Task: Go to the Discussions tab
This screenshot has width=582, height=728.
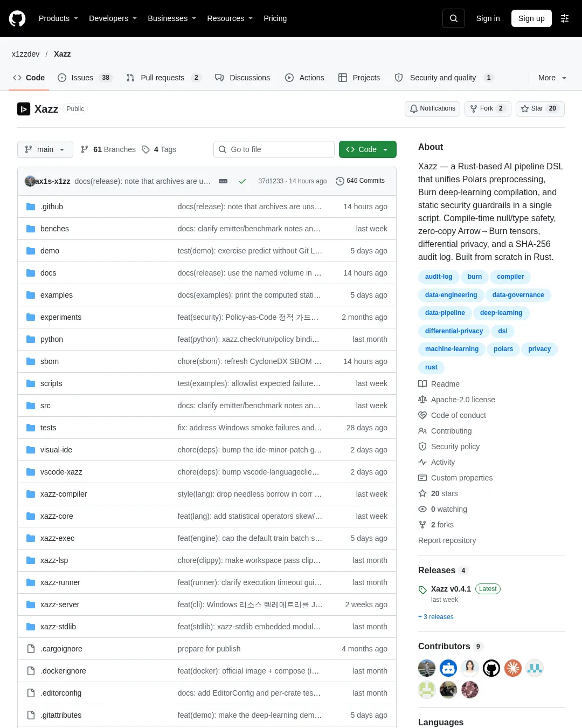Action: coord(242,78)
